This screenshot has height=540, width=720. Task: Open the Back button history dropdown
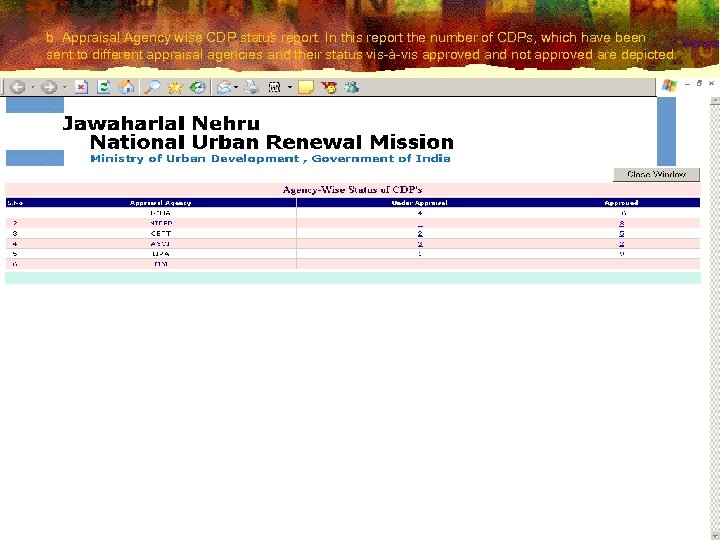click(33, 87)
